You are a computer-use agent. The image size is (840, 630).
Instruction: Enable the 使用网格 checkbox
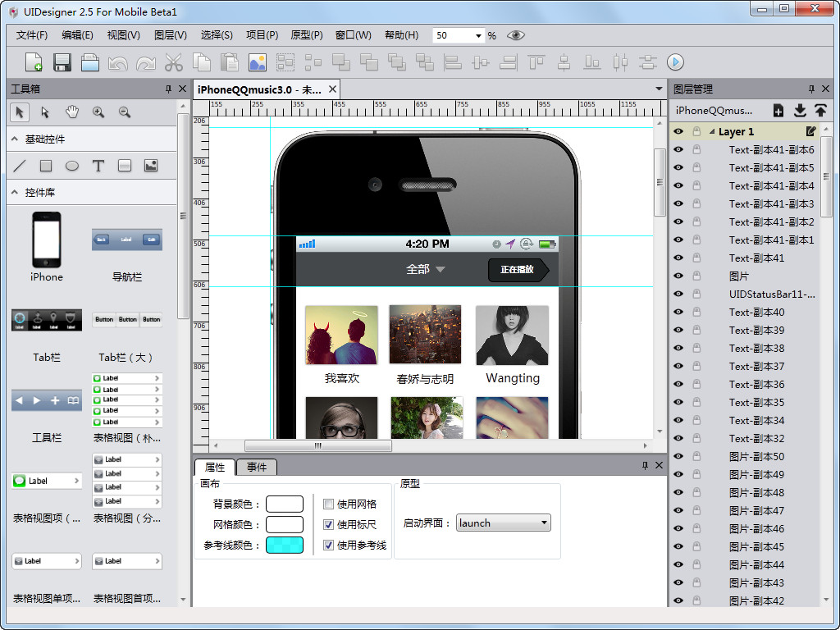pos(329,504)
